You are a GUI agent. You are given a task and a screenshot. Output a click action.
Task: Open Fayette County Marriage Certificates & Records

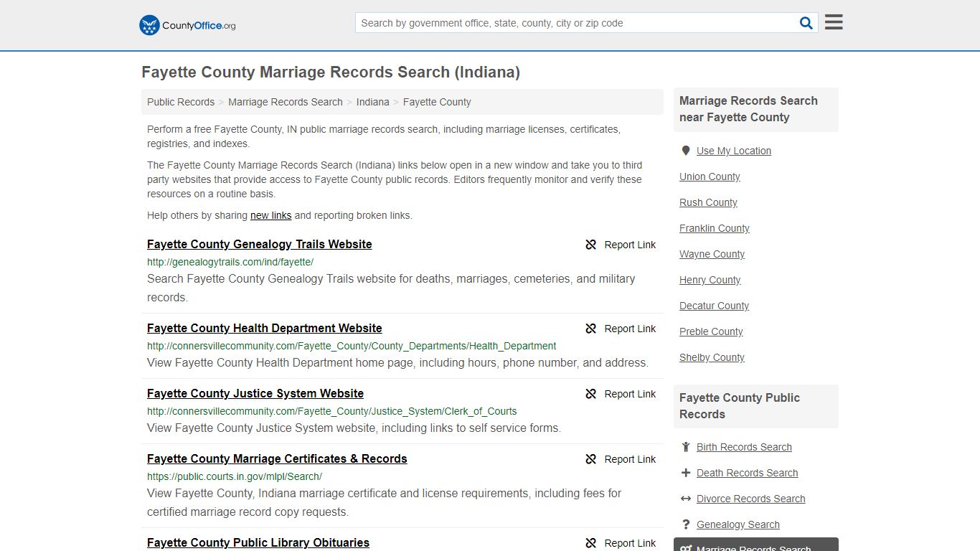click(x=277, y=459)
